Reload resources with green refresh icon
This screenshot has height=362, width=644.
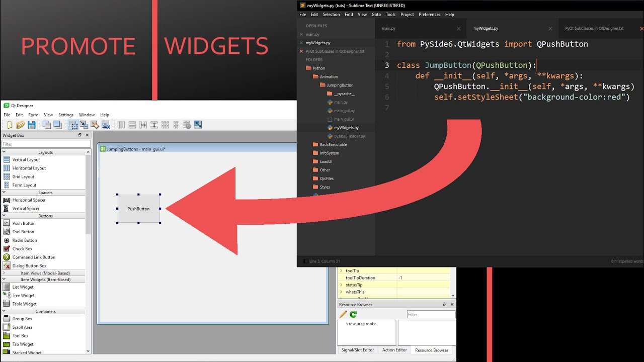pos(353,314)
